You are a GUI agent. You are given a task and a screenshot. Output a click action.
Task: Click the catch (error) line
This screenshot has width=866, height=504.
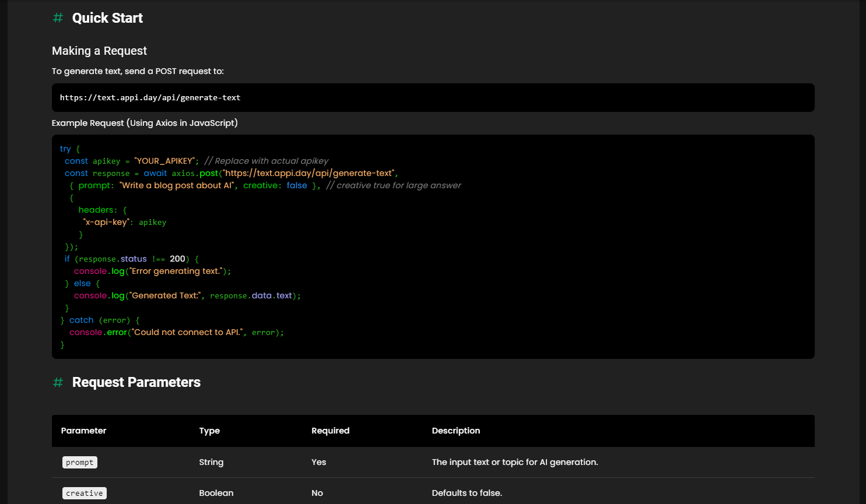pos(100,320)
